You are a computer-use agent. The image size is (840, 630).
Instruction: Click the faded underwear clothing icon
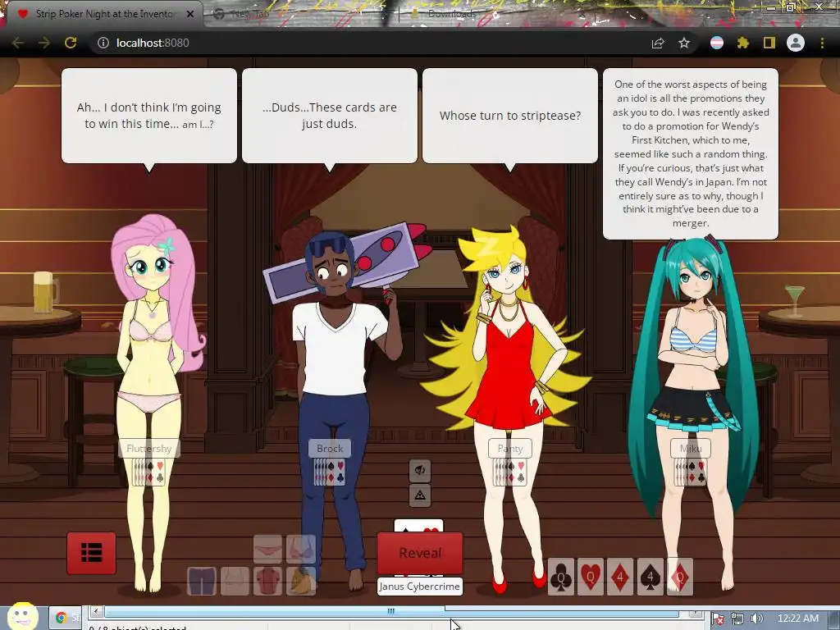pyautogui.click(x=268, y=549)
